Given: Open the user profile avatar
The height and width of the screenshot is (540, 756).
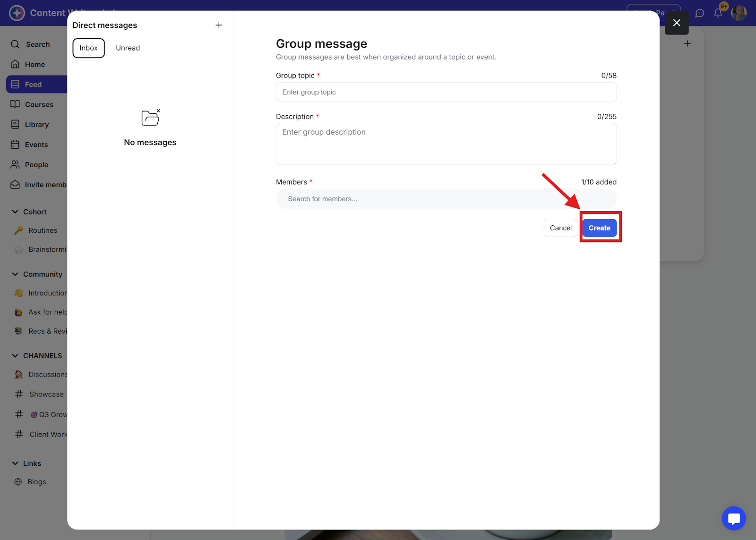Looking at the screenshot, I should pos(739,13).
